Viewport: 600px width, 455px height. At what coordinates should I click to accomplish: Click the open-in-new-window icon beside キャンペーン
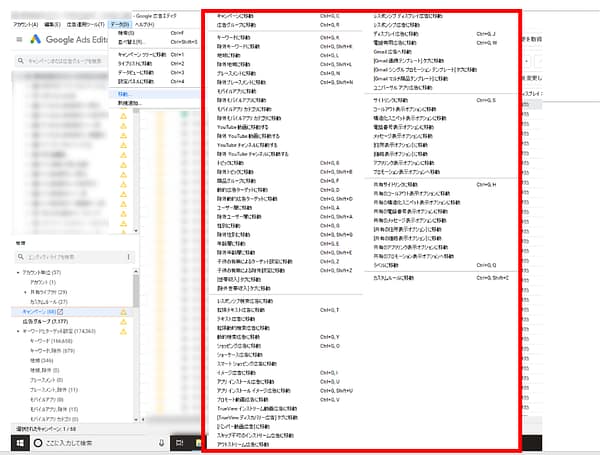pyautogui.click(x=60, y=312)
